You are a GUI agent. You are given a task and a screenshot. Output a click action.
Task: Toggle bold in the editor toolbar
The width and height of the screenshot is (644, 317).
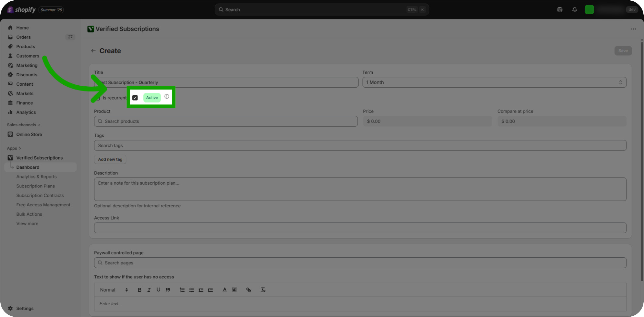point(139,290)
